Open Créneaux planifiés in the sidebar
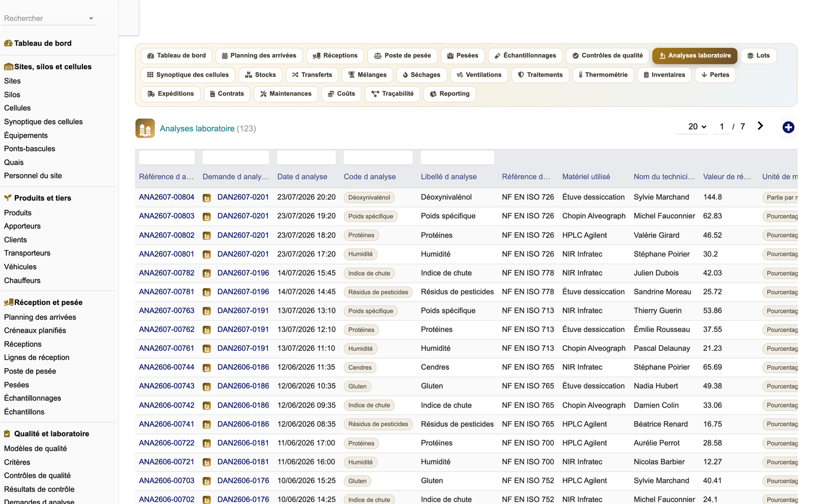Image resolution: width=815 pixels, height=504 pixels. (35, 330)
